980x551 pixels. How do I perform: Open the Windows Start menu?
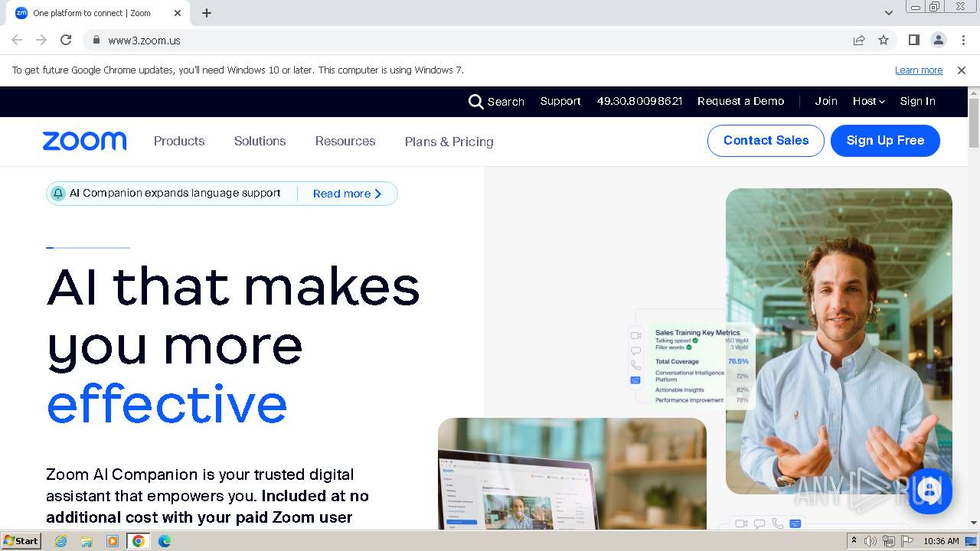point(21,541)
